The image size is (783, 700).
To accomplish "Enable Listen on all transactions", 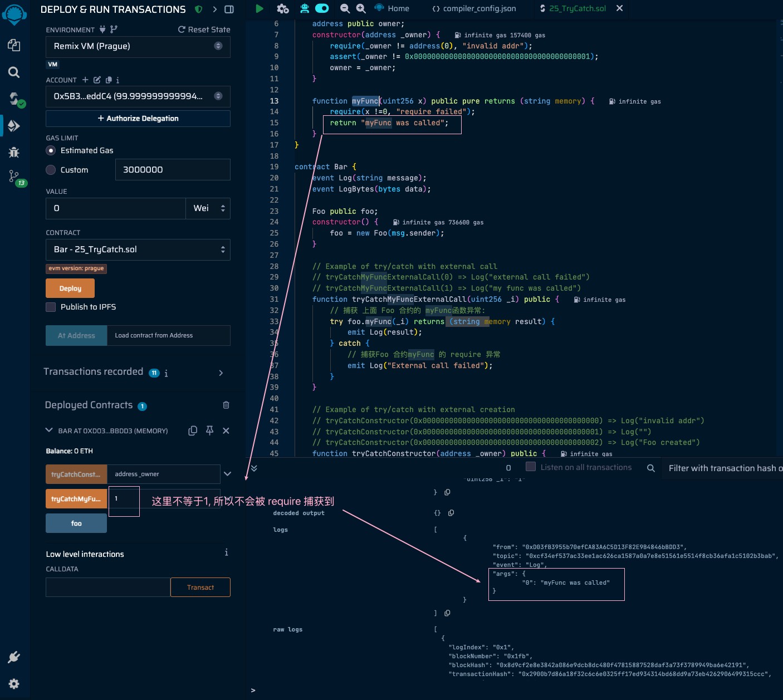I will coord(530,467).
